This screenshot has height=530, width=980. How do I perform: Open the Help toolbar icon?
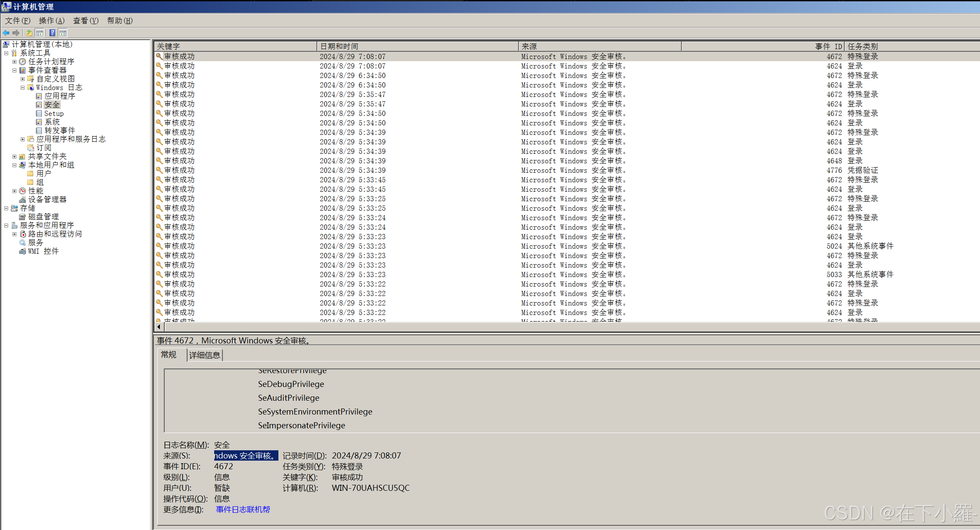coord(52,33)
